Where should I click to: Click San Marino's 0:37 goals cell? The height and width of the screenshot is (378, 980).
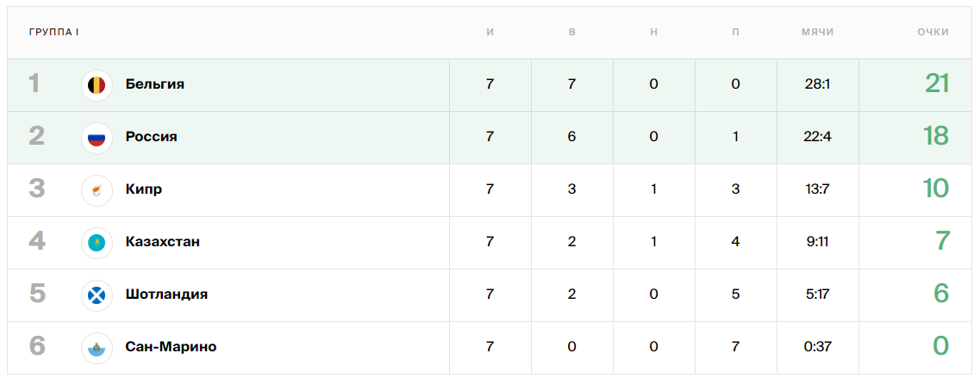pos(817,347)
